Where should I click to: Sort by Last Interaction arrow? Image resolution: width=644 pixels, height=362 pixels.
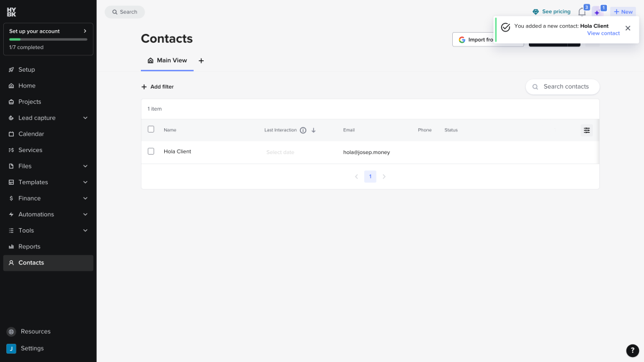tap(313, 131)
